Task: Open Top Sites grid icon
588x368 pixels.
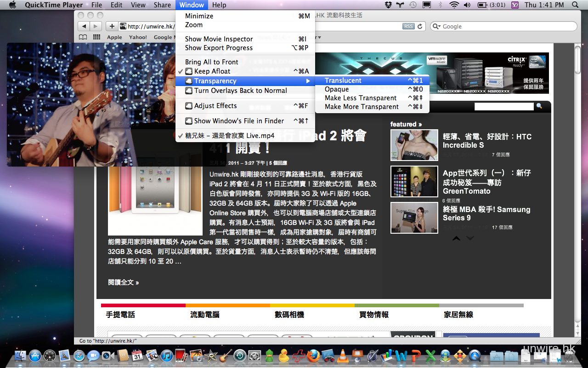Action: 96,37
